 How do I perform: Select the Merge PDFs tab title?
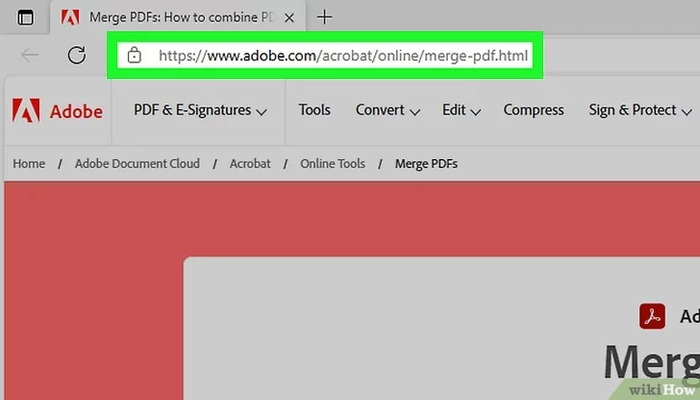pyautogui.click(x=181, y=17)
